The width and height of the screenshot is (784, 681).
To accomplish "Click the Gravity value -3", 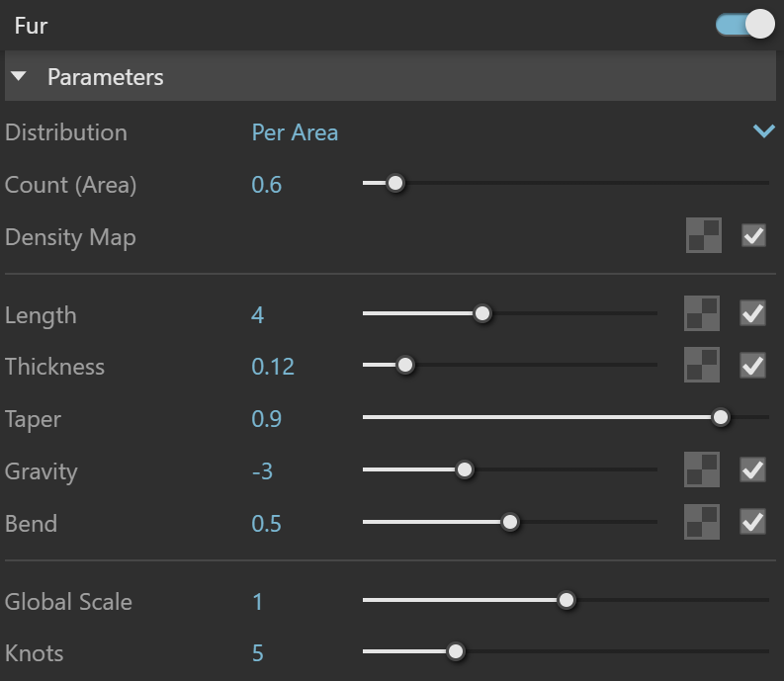I will (x=263, y=471).
